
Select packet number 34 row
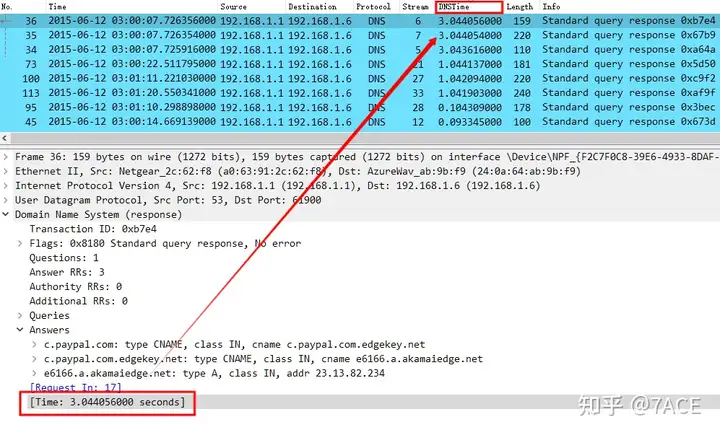(360, 50)
